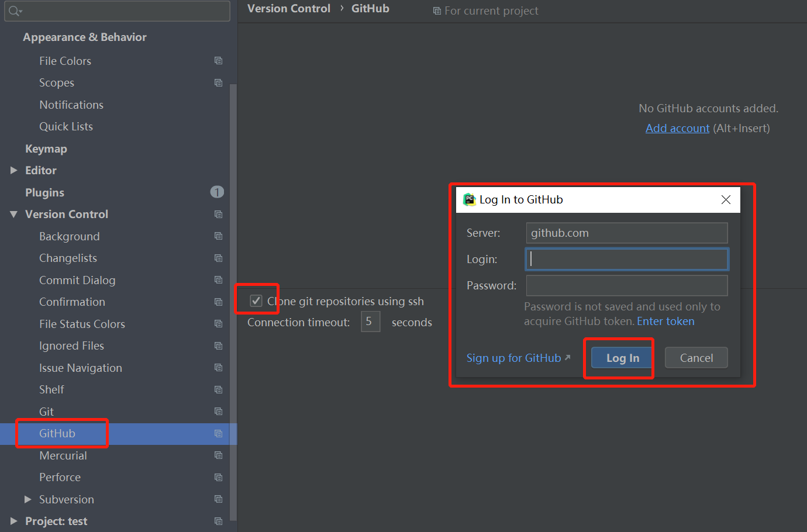
Task: Expand the Editor settings section
Action: point(14,171)
